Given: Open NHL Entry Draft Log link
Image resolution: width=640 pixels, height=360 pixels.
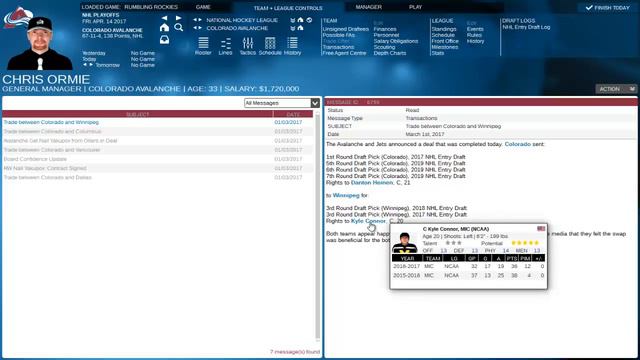Looking at the screenshot, I should click(526, 27).
